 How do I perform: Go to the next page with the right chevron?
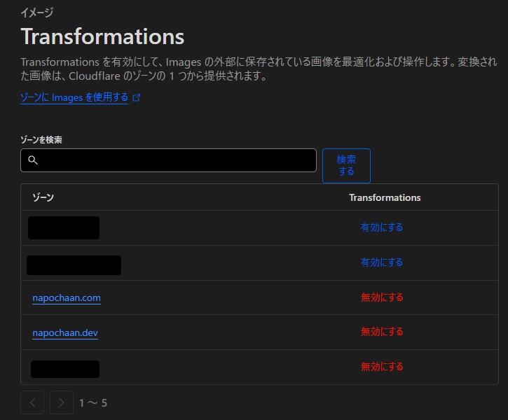pos(62,402)
